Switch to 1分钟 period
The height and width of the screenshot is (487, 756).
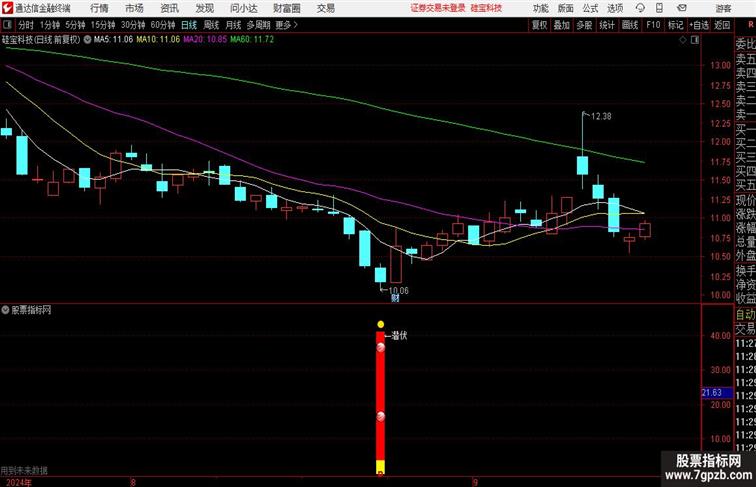50,25
